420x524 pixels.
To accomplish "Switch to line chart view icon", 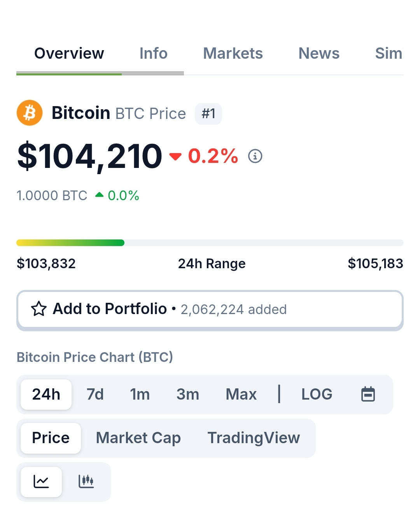I will (x=41, y=482).
